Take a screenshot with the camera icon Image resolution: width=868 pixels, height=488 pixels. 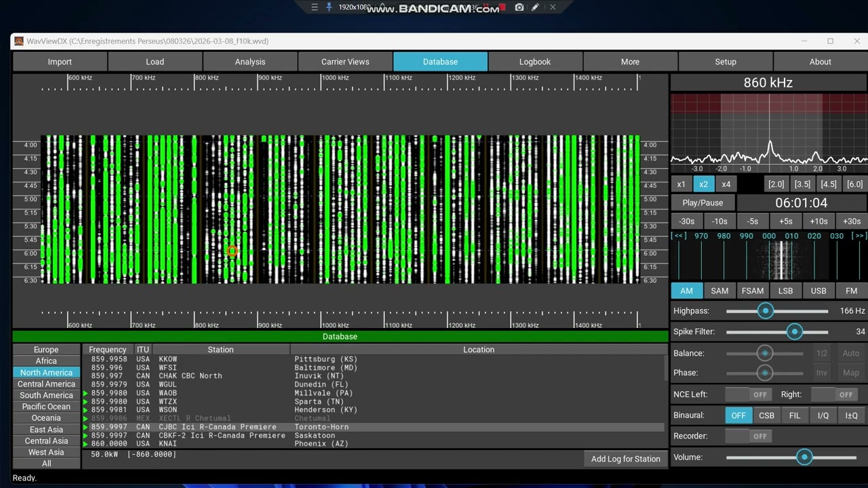click(x=519, y=7)
